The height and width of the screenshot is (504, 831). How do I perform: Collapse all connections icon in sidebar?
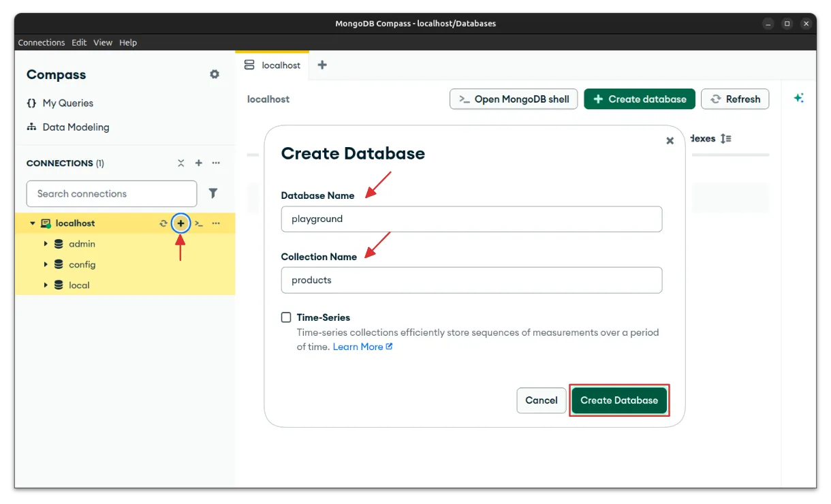coord(181,163)
